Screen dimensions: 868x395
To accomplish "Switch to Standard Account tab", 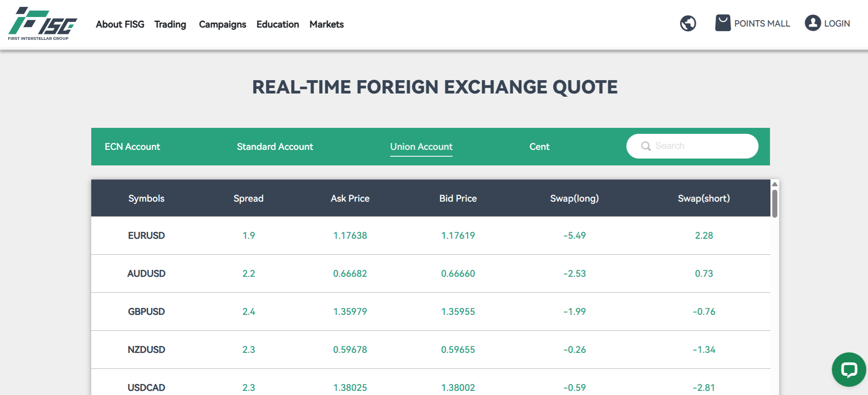I will pos(275,147).
